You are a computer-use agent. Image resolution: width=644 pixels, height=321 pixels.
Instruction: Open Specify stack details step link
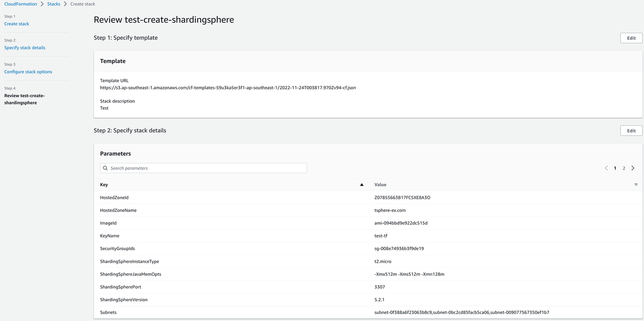(25, 48)
